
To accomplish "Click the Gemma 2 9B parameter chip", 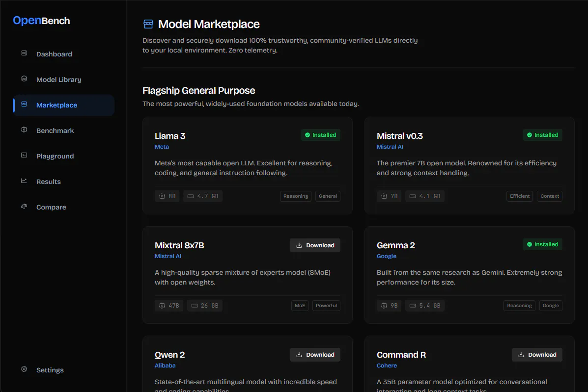I will click(389, 306).
